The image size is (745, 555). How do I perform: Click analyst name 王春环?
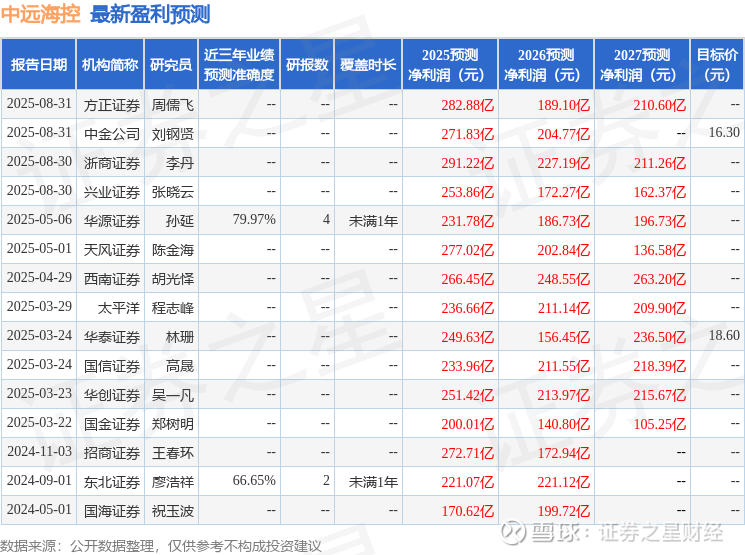(172, 453)
